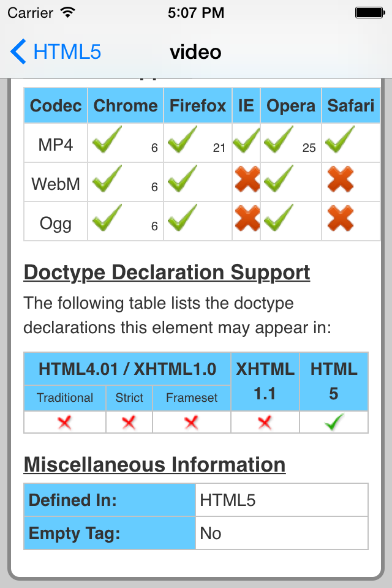Select the Firefox column header
Image resolution: width=392 pixels, height=588 pixels.
[198, 105]
